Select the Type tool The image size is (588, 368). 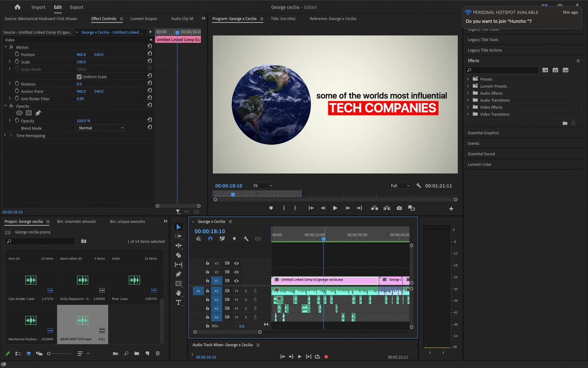(x=178, y=303)
